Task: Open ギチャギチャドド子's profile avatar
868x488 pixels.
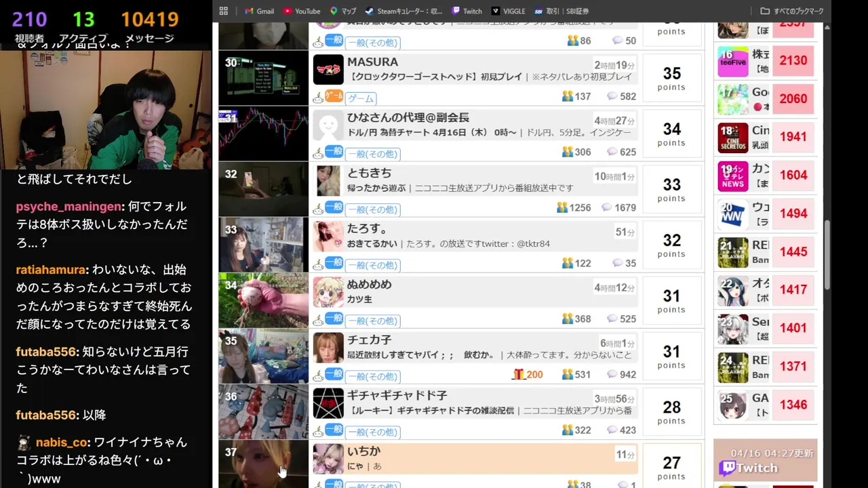Action: coord(328,403)
